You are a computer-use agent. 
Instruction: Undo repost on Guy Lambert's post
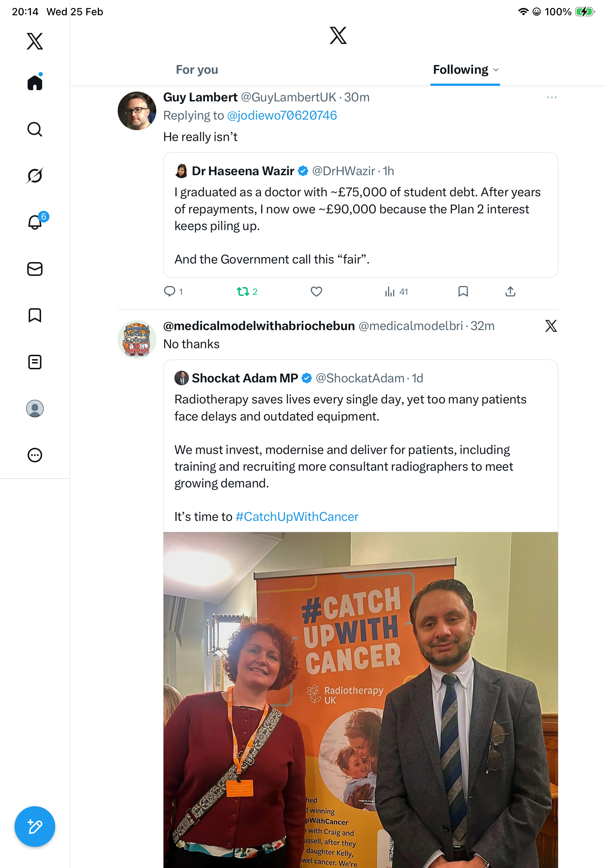(243, 292)
